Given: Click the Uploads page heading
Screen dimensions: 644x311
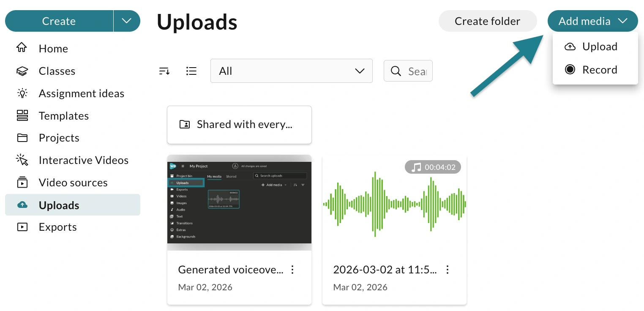Looking at the screenshot, I should pyautogui.click(x=197, y=22).
